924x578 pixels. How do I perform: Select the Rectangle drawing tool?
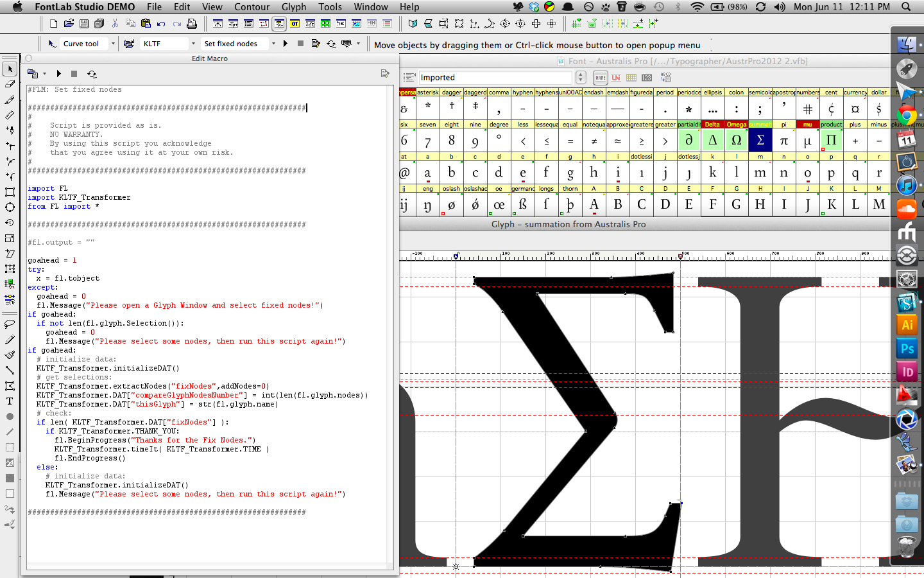[9, 191]
